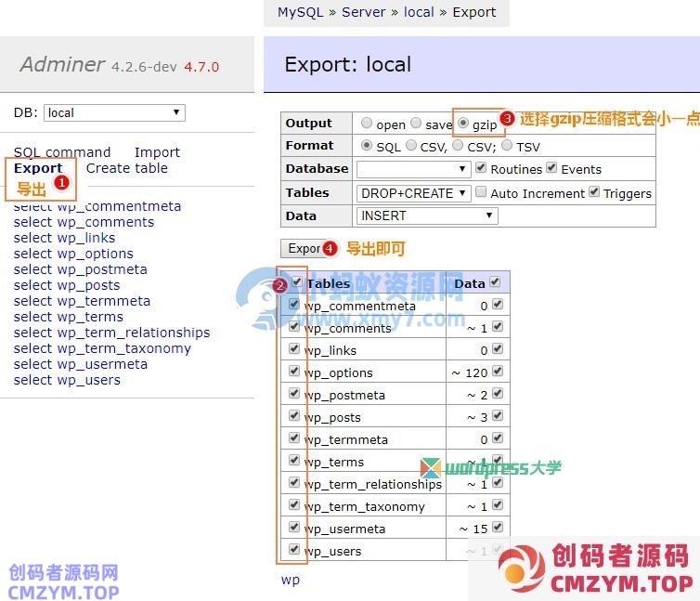Choose the open output option
The image size is (700, 601).
[x=367, y=124]
